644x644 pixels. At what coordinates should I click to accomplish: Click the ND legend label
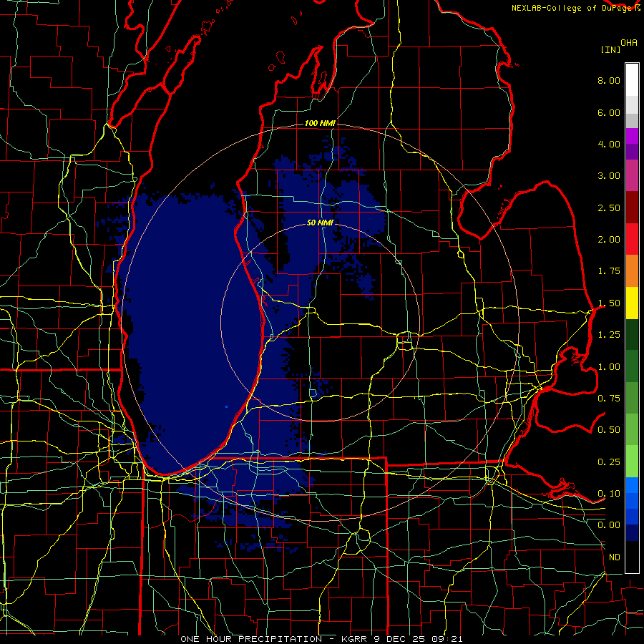click(615, 557)
